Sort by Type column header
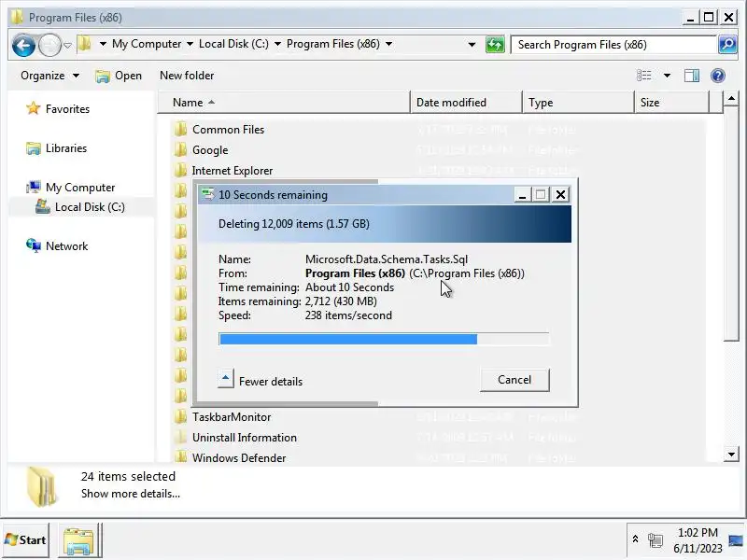The width and height of the screenshot is (747, 560). point(578,103)
